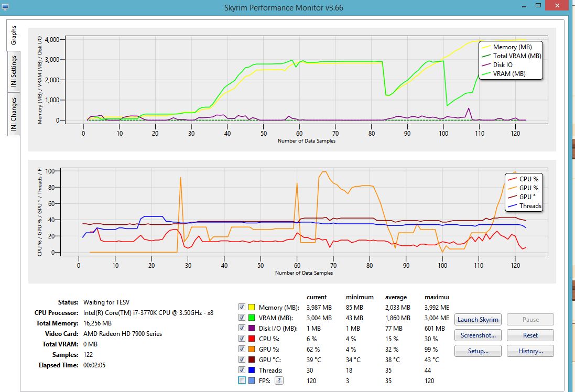Uncheck the Memory (MB) checkbox
575x392 pixels.
[x=242, y=307]
